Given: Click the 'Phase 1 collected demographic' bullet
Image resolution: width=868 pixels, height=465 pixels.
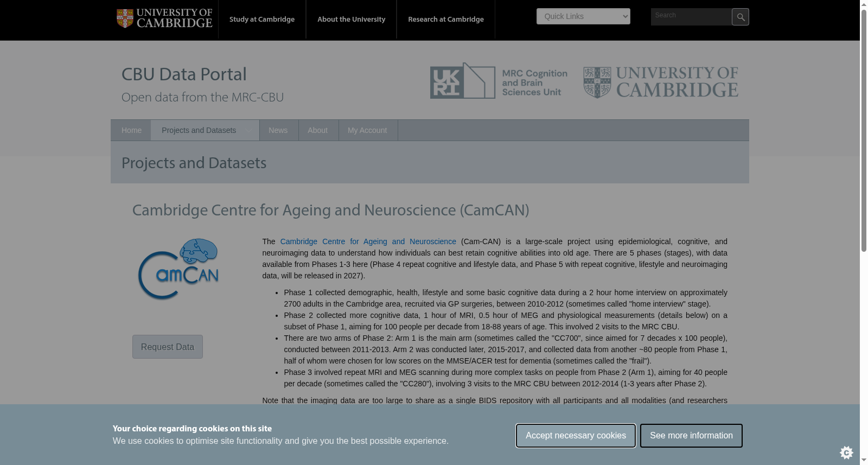Looking at the screenshot, I should click(x=506, y=298).
